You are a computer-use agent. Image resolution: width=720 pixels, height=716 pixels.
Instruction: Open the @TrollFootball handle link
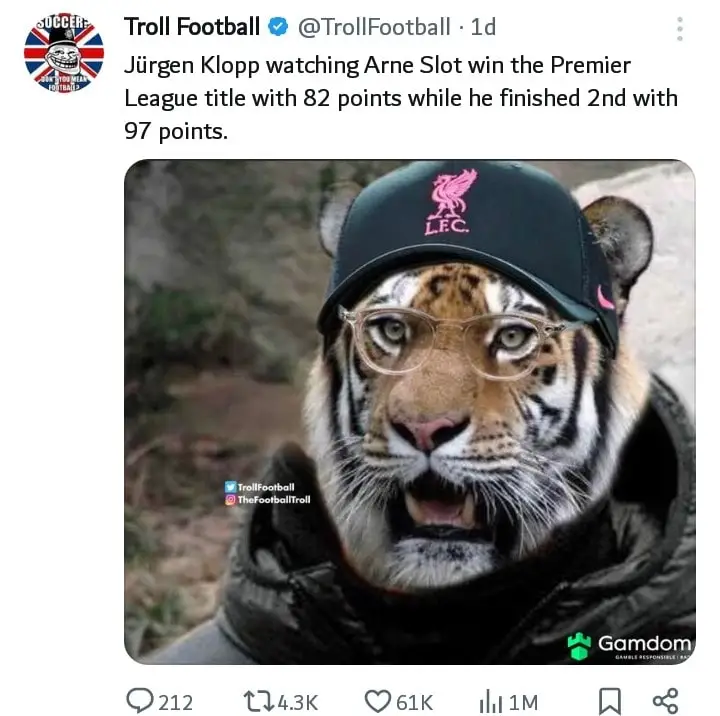374,27
